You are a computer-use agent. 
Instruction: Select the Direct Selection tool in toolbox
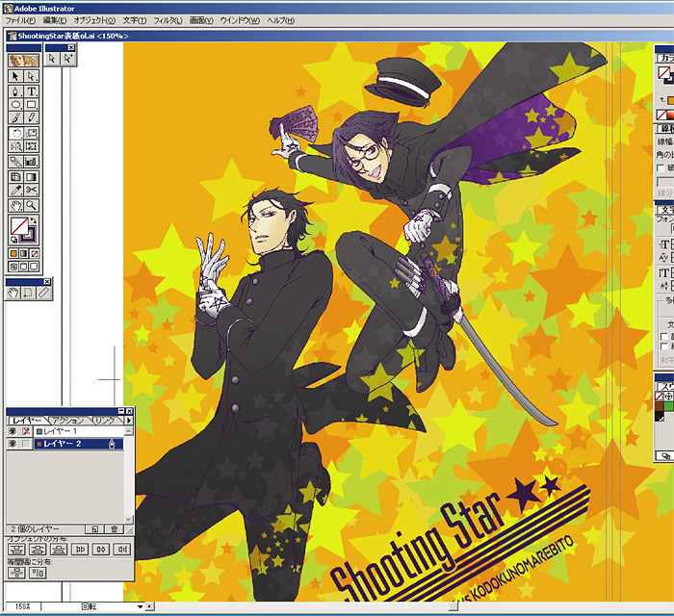pos(31,76)
